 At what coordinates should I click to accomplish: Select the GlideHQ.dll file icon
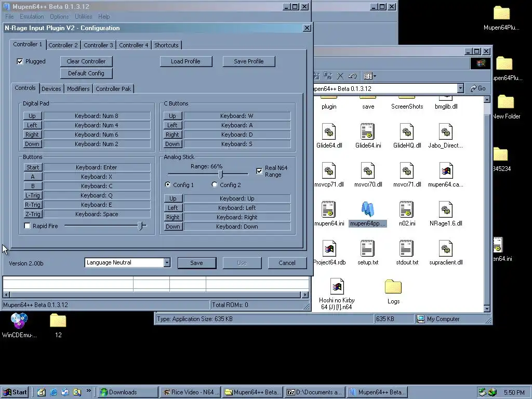click(x=406, y=131)
